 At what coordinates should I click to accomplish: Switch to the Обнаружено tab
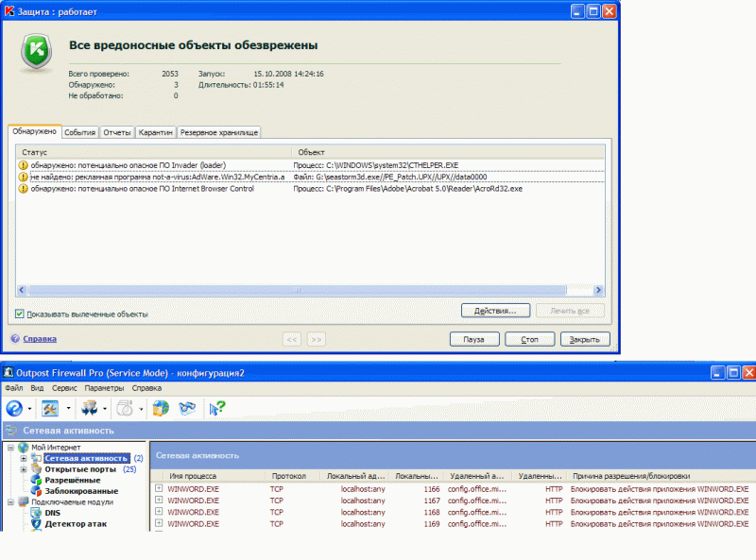coord(34,131)
